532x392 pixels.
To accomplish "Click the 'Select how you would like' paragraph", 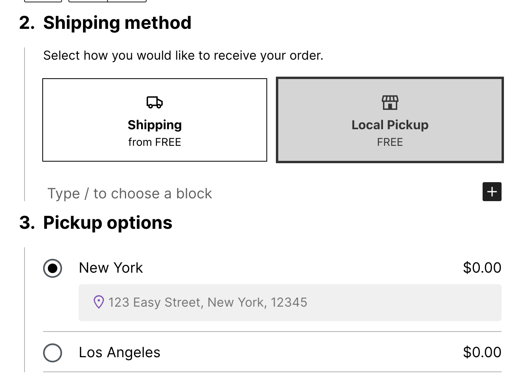I will coord(183,55).
